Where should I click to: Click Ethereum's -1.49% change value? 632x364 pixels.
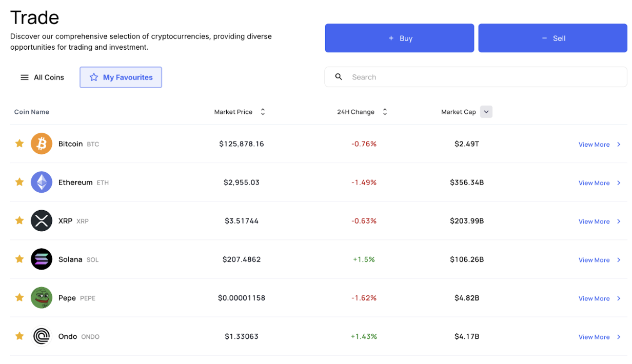pyautogui.click(x=364, y=183)
